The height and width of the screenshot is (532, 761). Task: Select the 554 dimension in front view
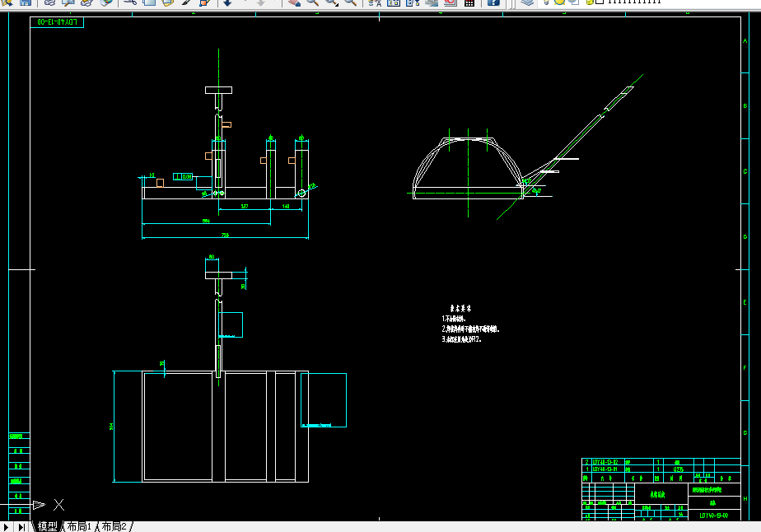[206, 221]
